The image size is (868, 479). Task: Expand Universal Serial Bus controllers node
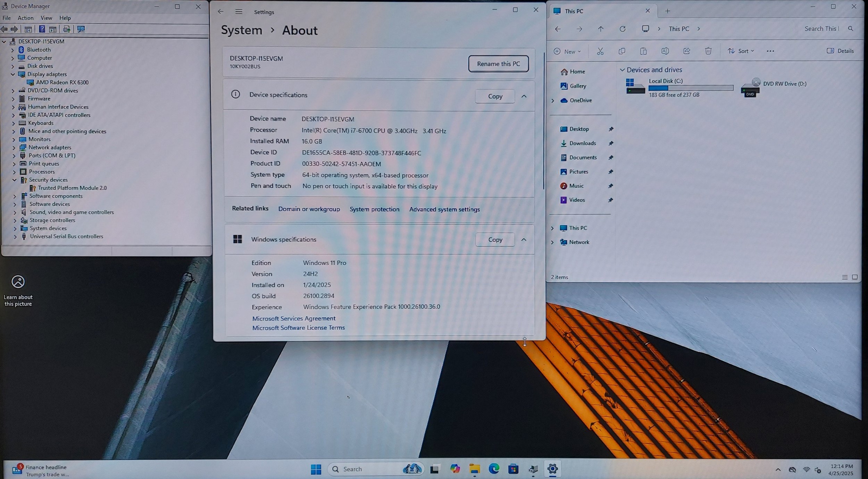(15, 237)
